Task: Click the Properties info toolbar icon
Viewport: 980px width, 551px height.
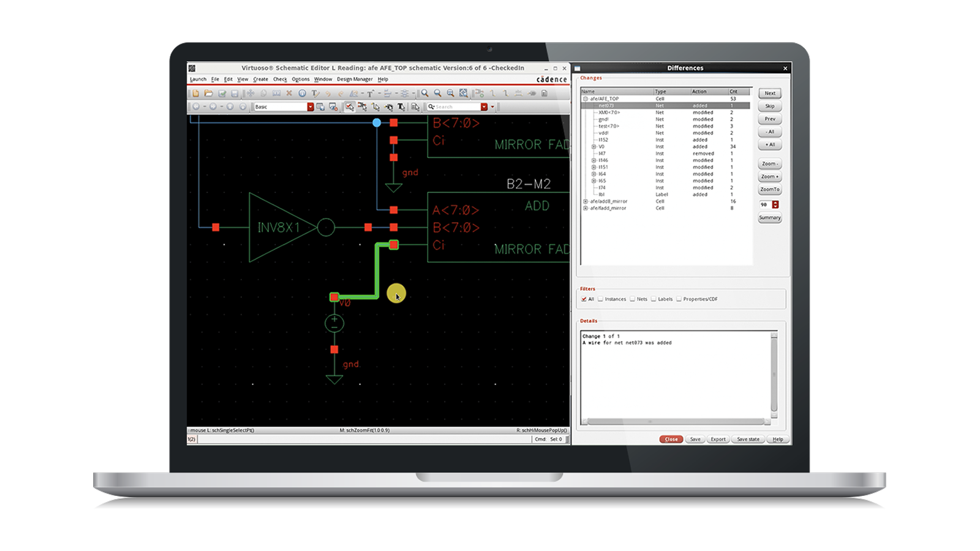Action: pos(302,94)
